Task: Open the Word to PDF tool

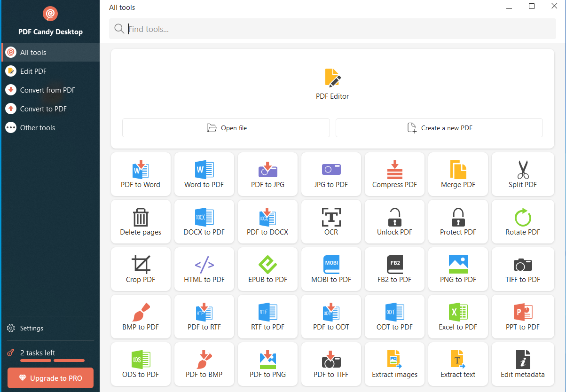Action: click(204, 174)
